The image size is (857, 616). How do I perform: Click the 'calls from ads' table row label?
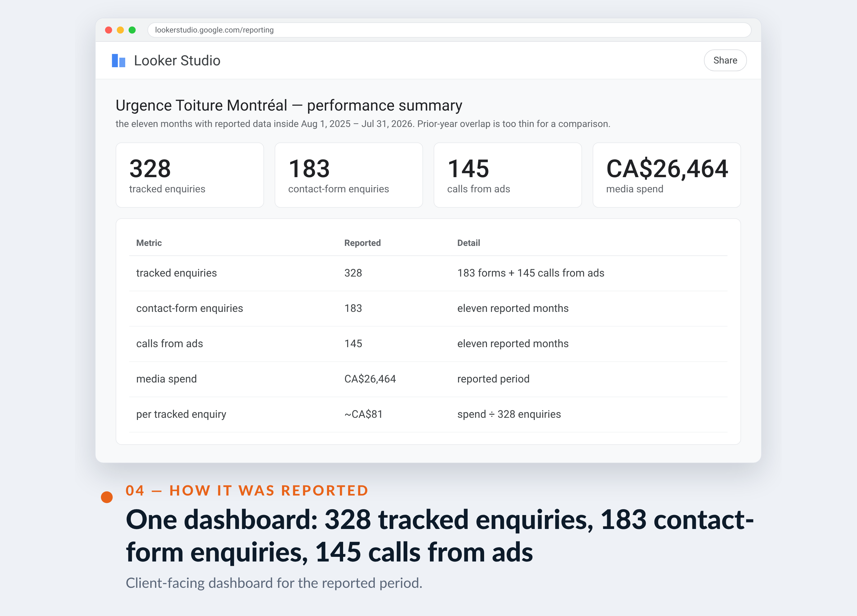coord(169,343)
